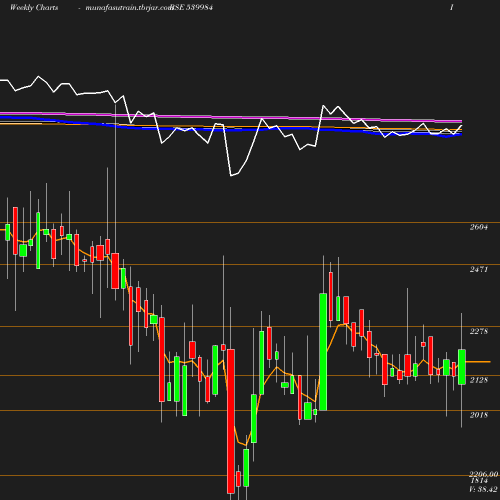Click the 1814 price level label
This screenshot has height=500, width=500.
[x=479, y=481]
